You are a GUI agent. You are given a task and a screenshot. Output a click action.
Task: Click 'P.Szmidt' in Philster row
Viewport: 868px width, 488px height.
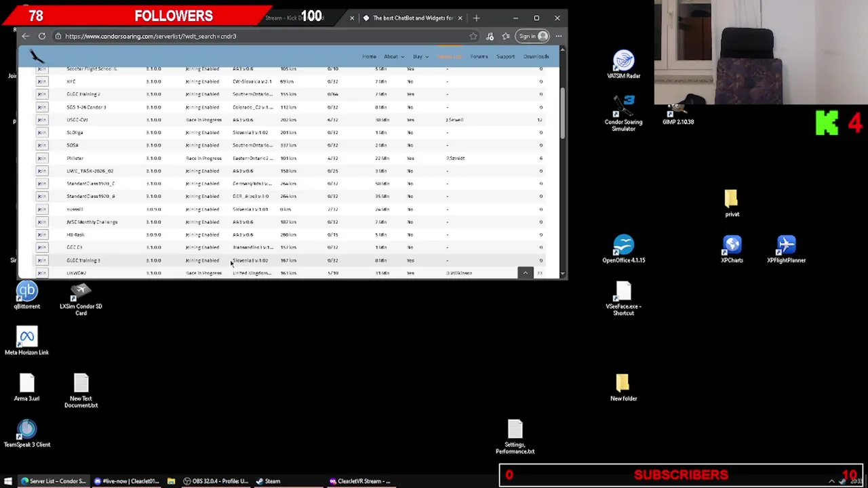point(455,158)
